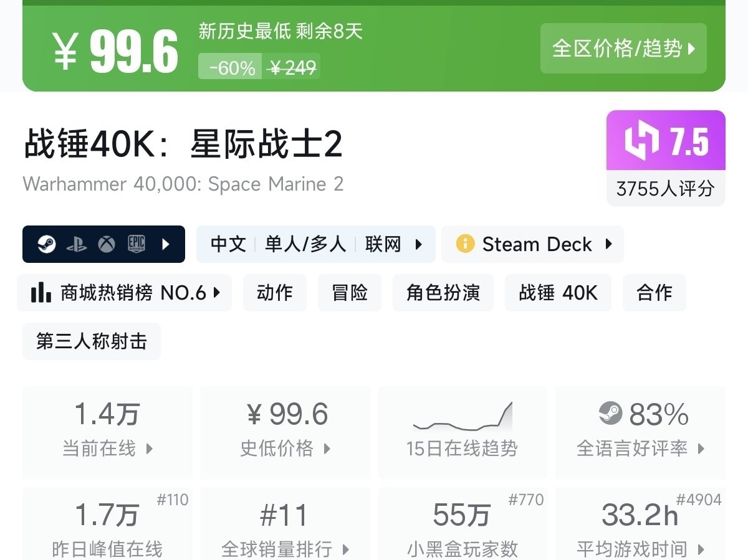The width and height of the screenshot is (748, 560).
Task: Select the 第三人称射击 tag
Action: click(x=92, y=341)
